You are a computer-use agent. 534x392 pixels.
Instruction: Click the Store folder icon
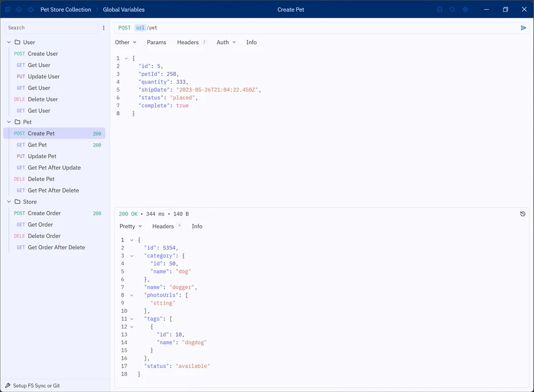pyautogui.click(x=18, y=202)
